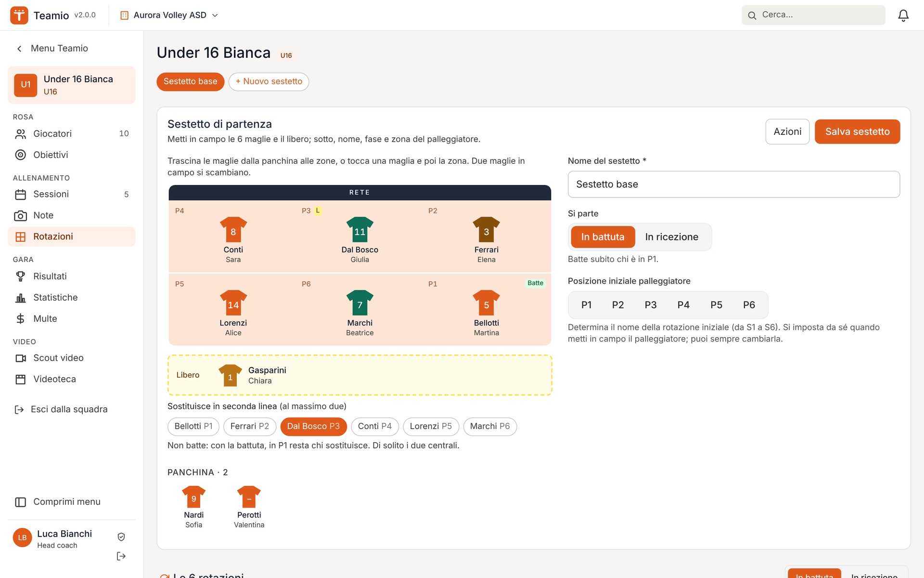Focus the Cerca search box
Viewport: 924px width, 578px height.
(813, 15)
